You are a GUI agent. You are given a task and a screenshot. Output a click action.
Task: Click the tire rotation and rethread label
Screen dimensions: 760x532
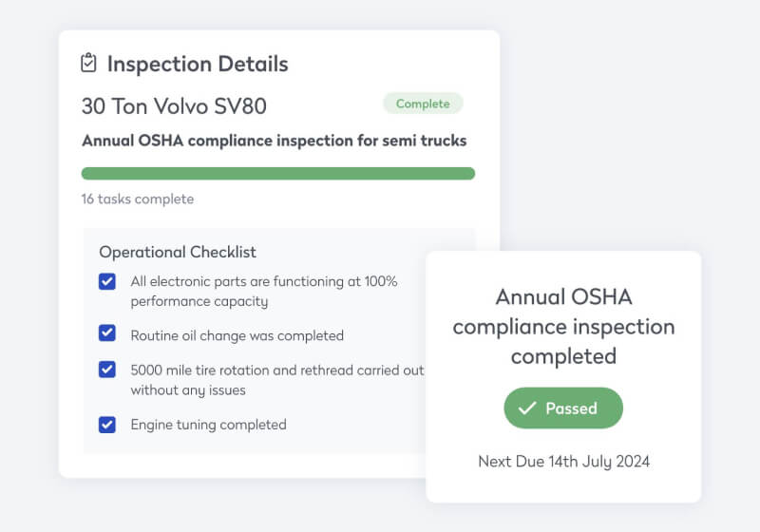click(276, 380)
